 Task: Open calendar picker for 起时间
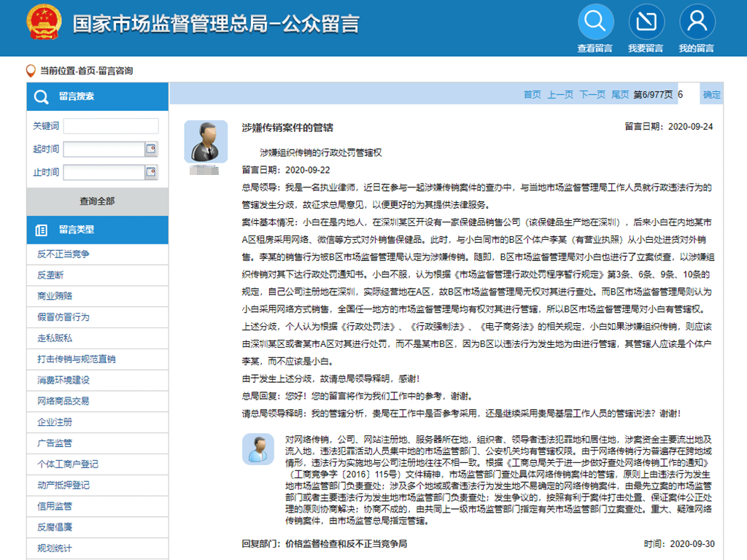point(151,149)
